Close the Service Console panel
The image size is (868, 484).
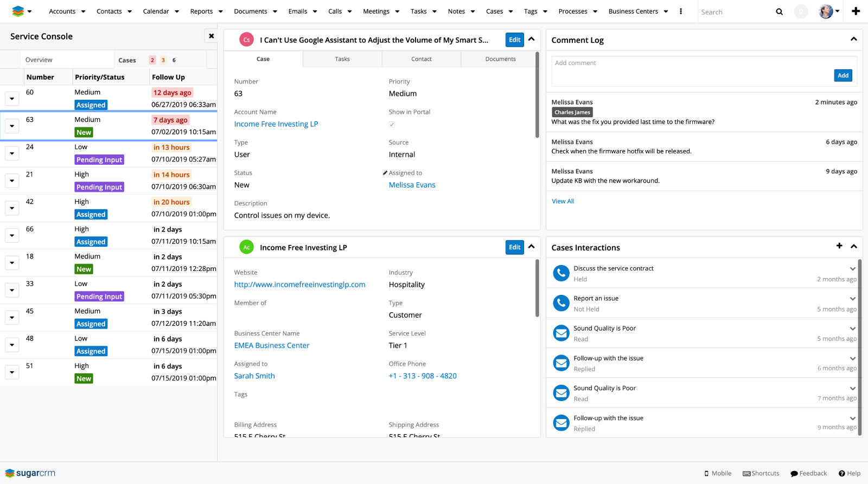pyautogui.click(x=212, y=36)
